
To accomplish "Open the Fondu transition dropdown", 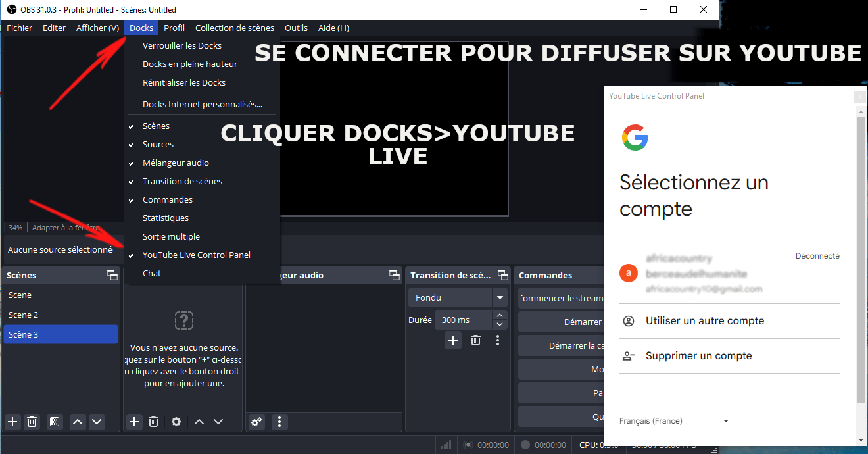I will [x=458, y=297].
